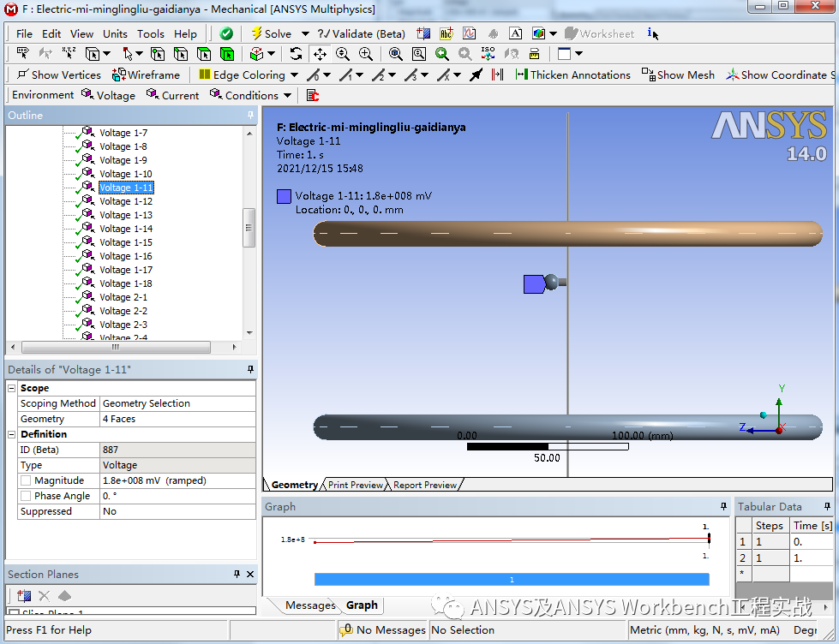Open the extend selection cube dropdown

271,54
